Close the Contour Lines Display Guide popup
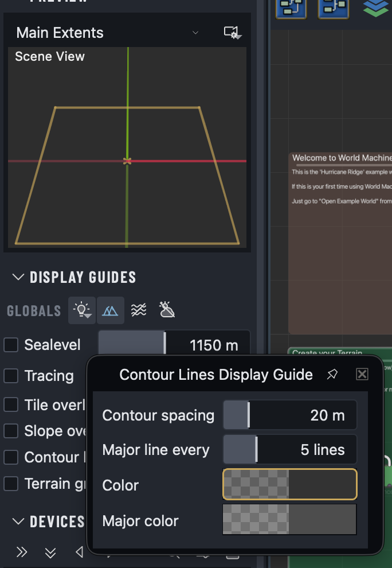 [x=362, y=374]
